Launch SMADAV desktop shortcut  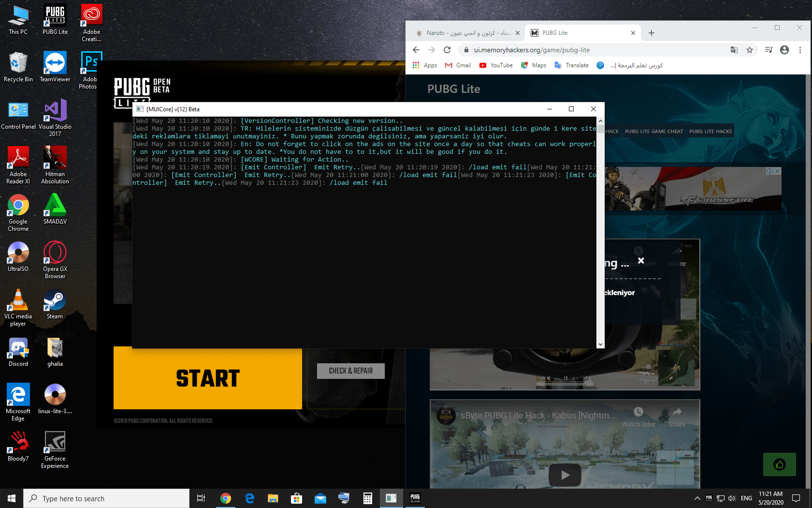coord(55,209)
